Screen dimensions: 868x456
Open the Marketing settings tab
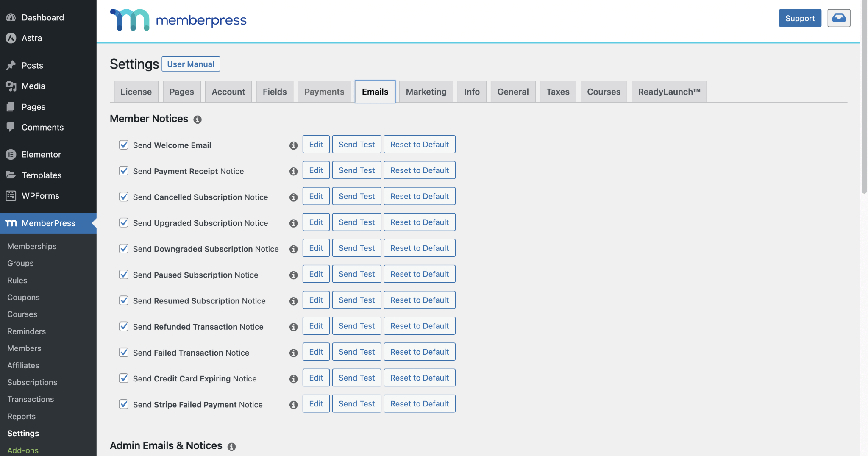pyautogui.click(x=426, y=92)
